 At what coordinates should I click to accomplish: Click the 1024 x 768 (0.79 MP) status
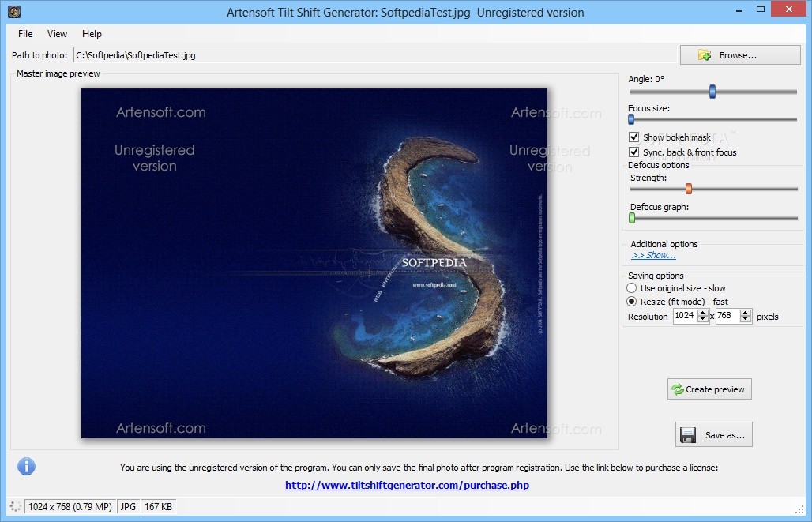pos(70,506)
